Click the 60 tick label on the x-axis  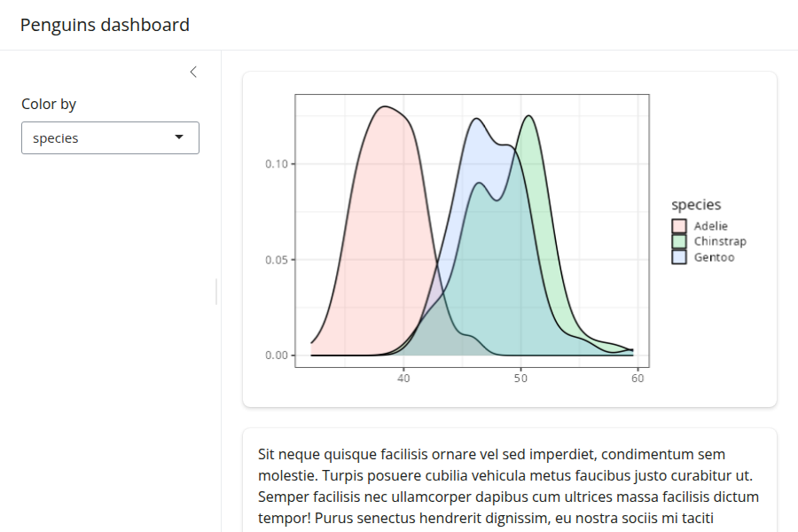[637, 379]
